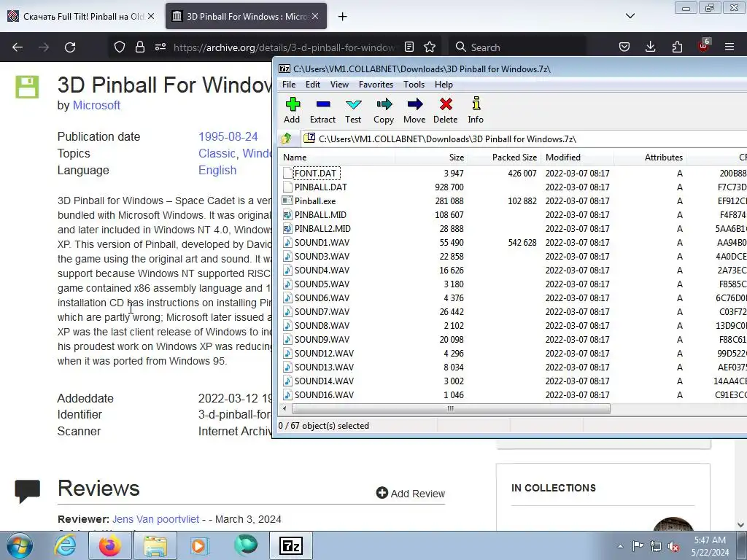
Task: Click the Copy toolbar button in 7-Zip
Action: tap(384, 111)
